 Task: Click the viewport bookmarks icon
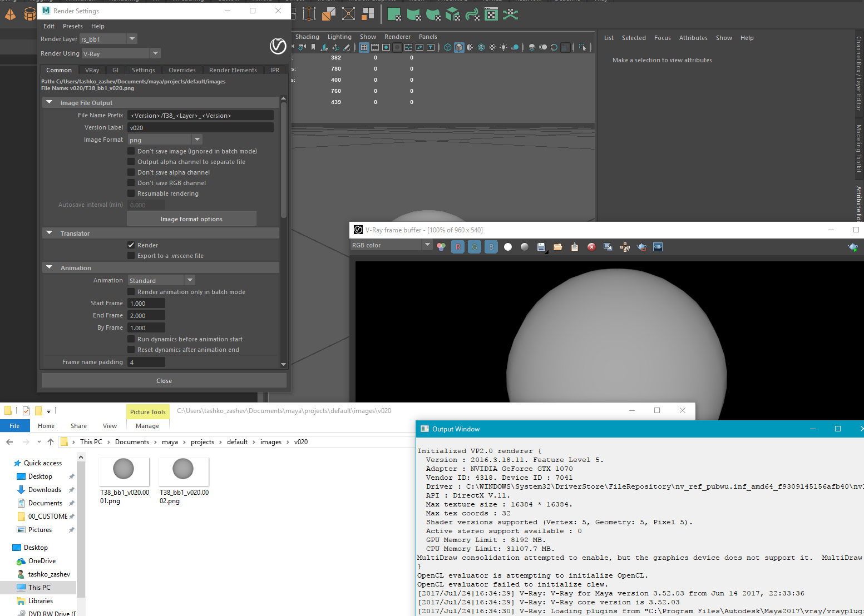click(x=313, y=47)
